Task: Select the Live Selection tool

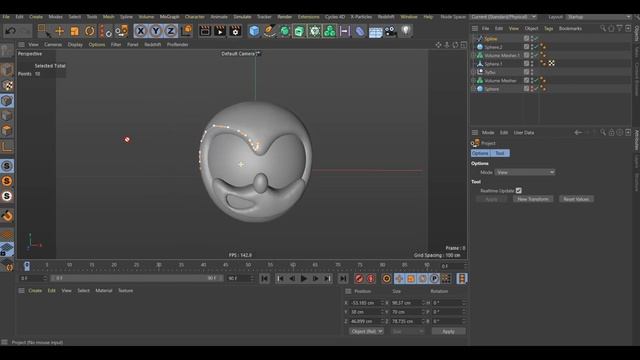Action: [43, 31]
